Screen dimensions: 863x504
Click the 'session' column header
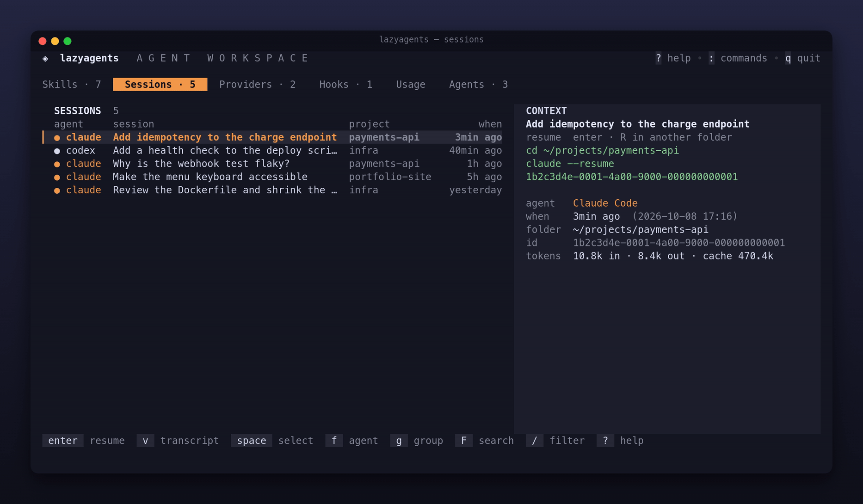pyautogui.click(x=134, y=124)
